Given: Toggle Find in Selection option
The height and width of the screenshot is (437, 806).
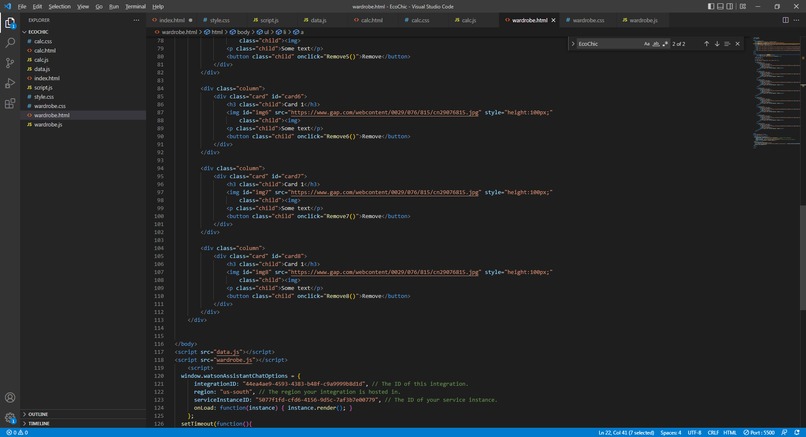Looking at the screenshot, I should [727, 44].
